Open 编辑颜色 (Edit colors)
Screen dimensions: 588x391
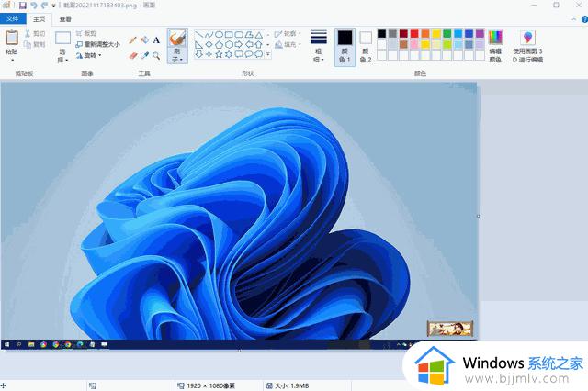tap(495, 46)
